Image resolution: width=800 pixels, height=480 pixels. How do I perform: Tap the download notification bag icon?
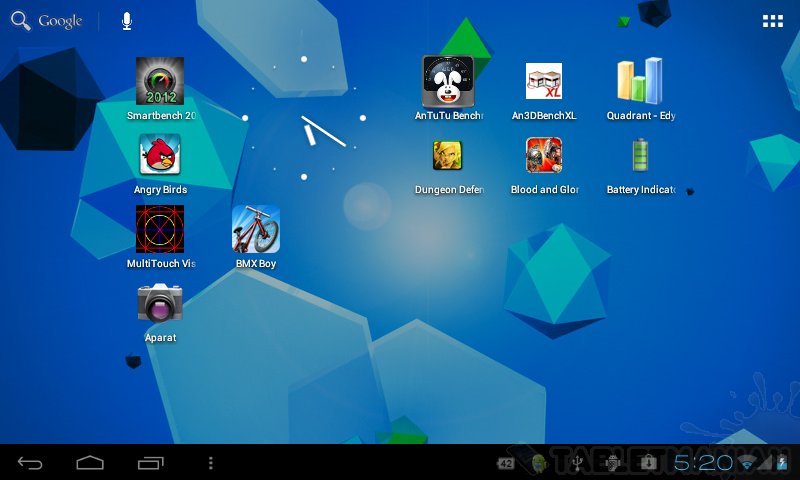pos(648,463)
